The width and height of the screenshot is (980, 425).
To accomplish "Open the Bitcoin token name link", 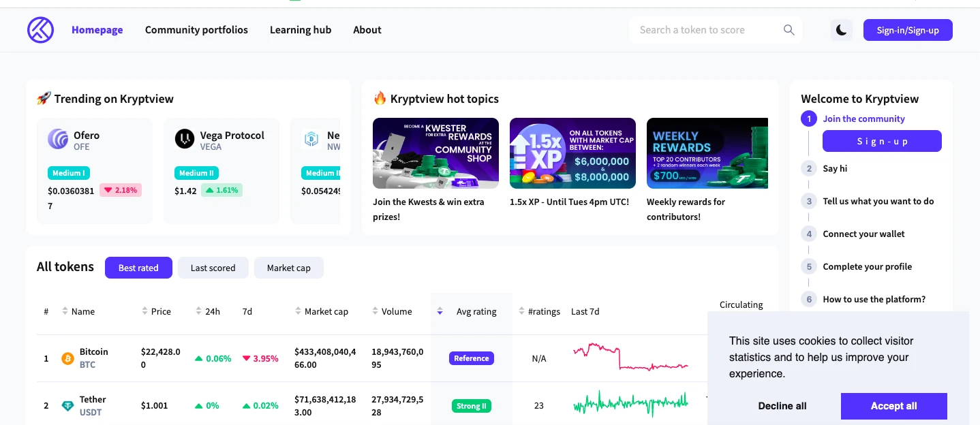I will pyautogui.click(x=94, y=352).
